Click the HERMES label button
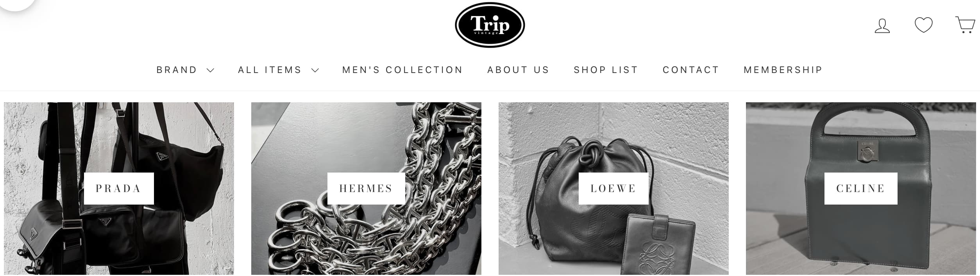Viewport: 980px width, 276px height. (x=366, y=189)
